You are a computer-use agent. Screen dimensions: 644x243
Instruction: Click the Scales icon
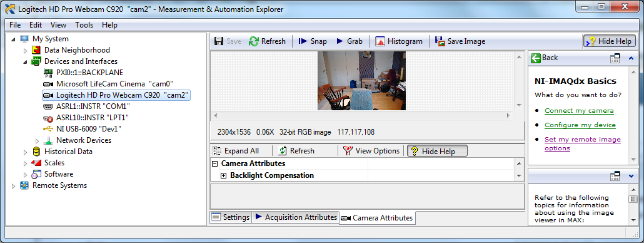coord(36,163)
